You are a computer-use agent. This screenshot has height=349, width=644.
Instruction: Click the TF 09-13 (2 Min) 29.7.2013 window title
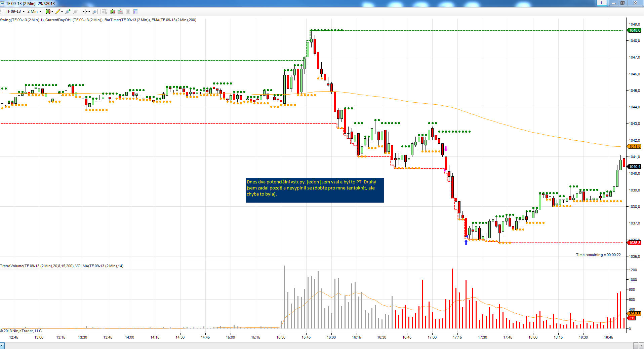(x=30, y=3)
